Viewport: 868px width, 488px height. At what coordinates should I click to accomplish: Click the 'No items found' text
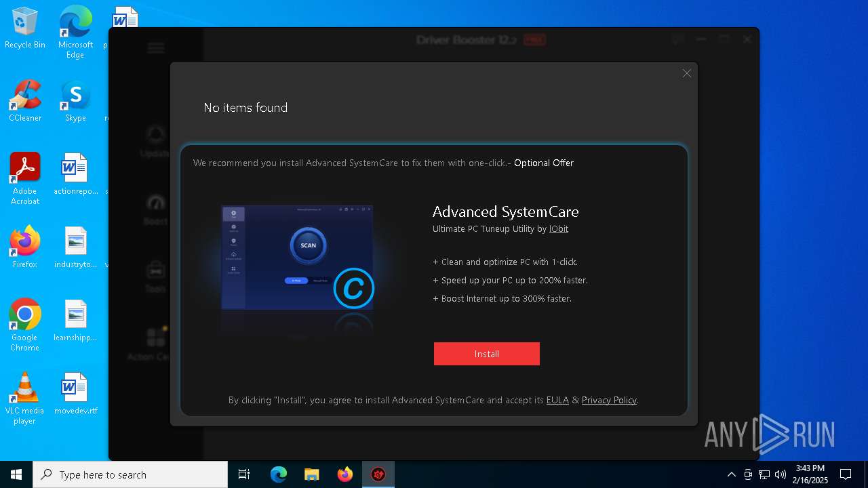pyautogui.click(x=245, y=108)
